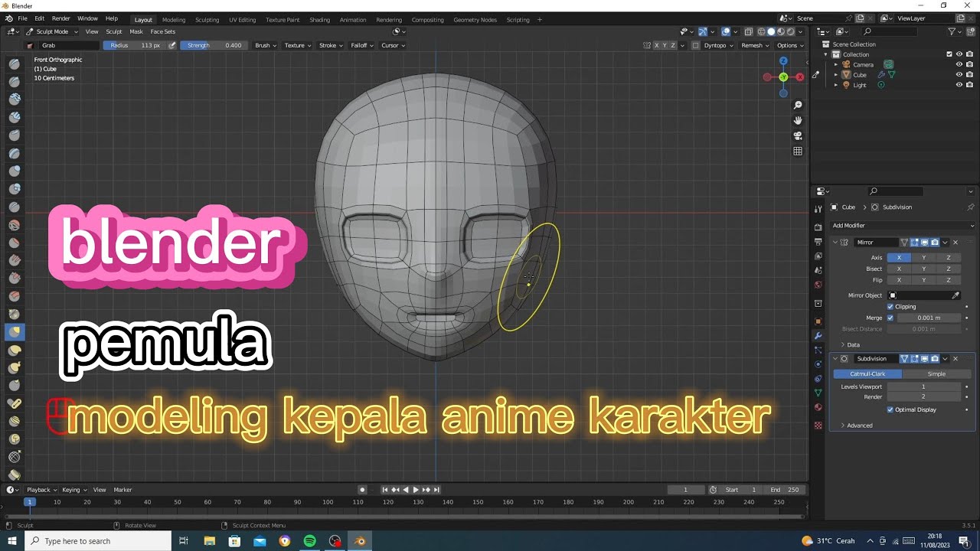Select the Simple subdivision type
The width and height of the screenshot is (980, 551).
936,374
